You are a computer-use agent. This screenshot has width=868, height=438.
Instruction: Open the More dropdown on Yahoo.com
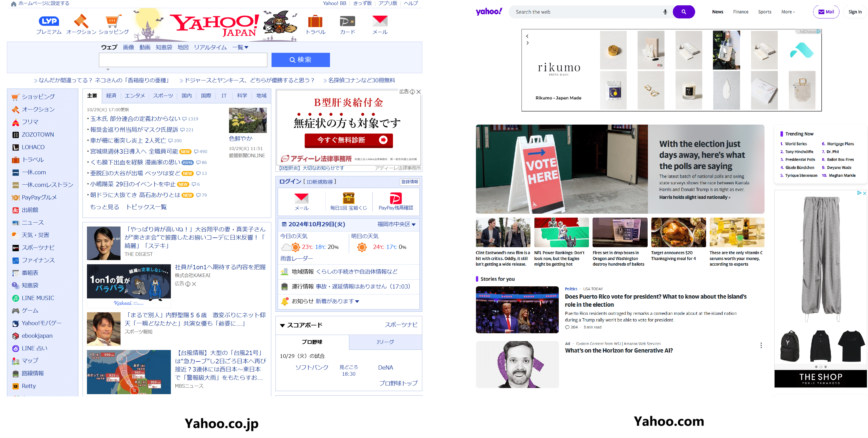point(788,12)
